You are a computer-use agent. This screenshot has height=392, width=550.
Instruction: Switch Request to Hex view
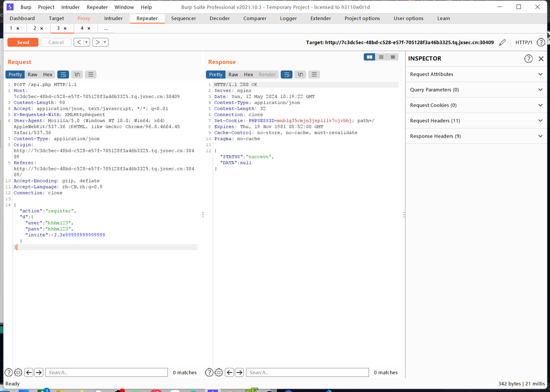pyautogui.click(x=48, y=74)
